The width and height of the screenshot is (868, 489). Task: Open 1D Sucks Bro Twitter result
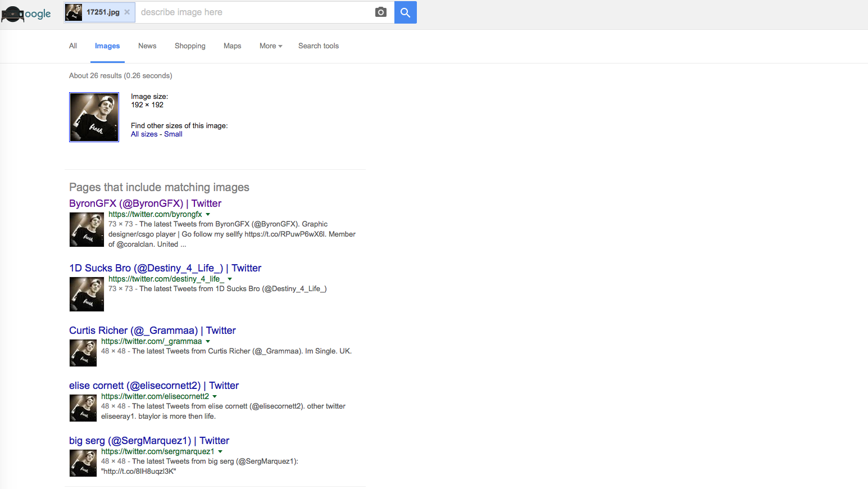(165, 268)
